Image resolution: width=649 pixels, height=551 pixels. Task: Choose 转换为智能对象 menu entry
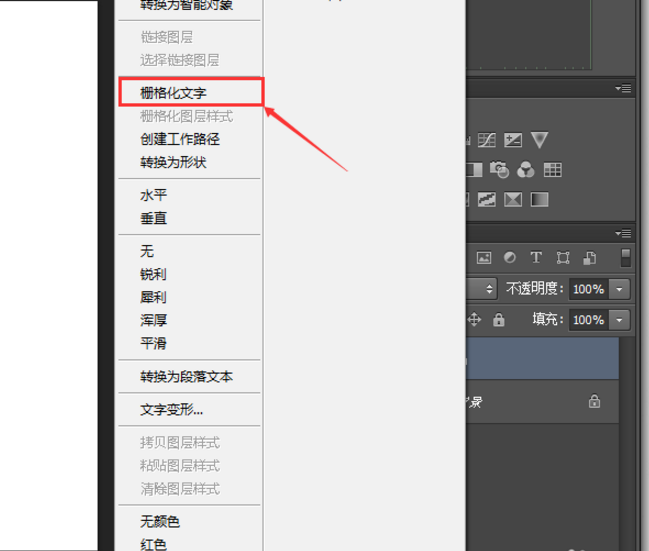pos(189,5)
